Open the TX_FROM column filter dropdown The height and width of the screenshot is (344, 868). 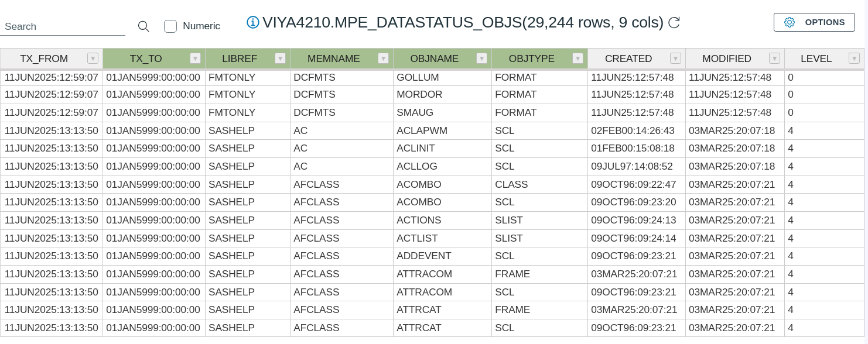pos(93,59)
